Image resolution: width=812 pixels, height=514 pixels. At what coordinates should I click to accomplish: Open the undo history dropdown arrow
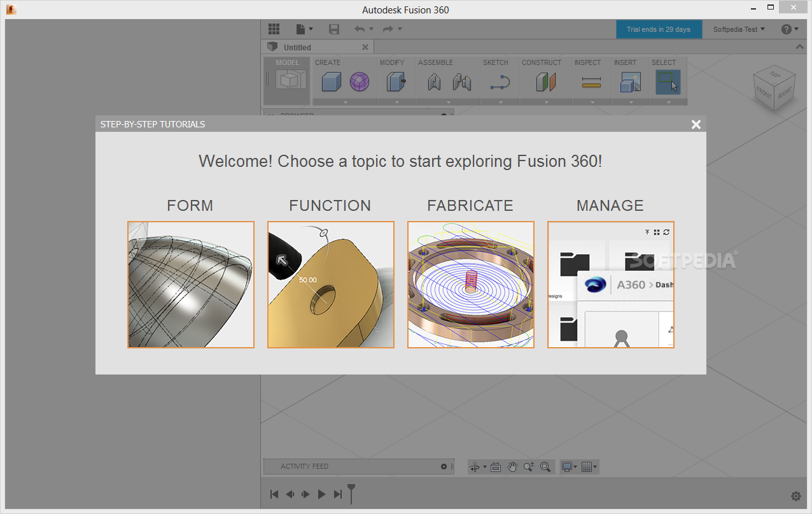[372, 29]
